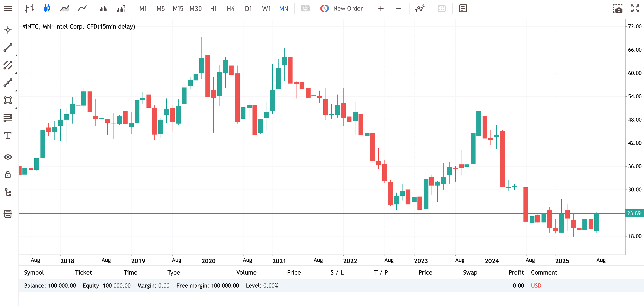Select the crosshair cursor tool
Screen dimensions: 644x306
[x=8, y=30]
